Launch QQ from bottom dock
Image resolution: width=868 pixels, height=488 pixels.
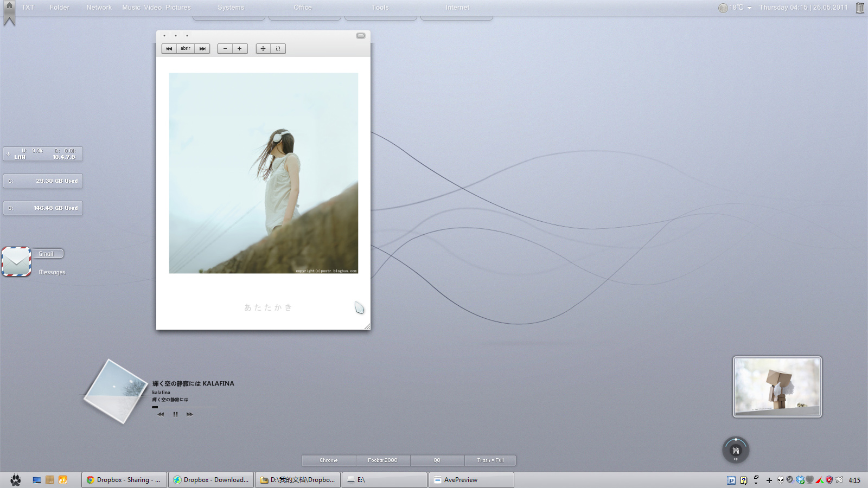(437, 460)
